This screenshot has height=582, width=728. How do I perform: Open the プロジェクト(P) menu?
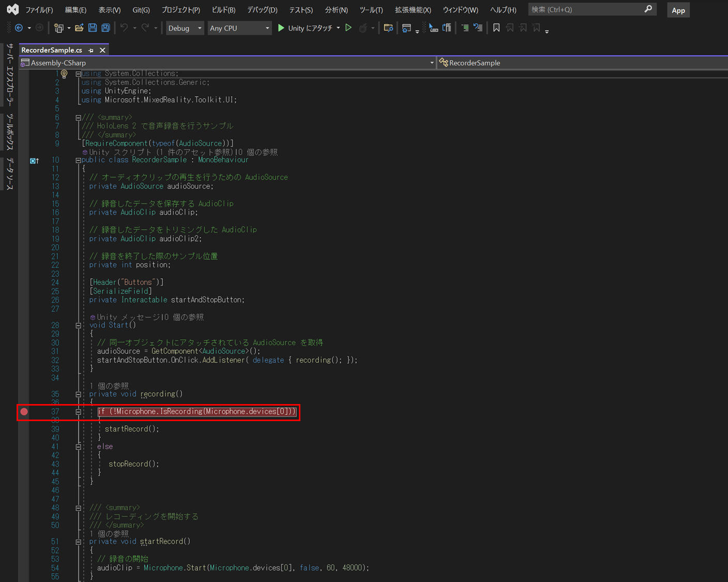point(180,10)
